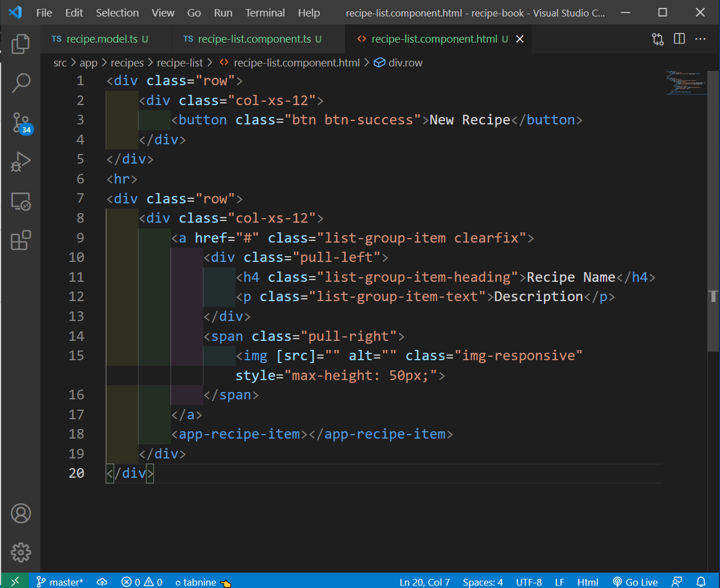
Task: Open the Remote Explorer view
Action: pos(20,201)
